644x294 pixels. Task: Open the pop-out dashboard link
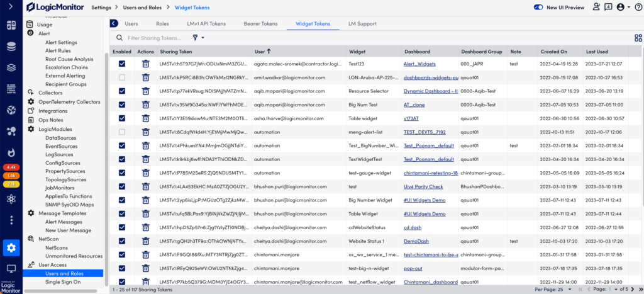(413, 269)
